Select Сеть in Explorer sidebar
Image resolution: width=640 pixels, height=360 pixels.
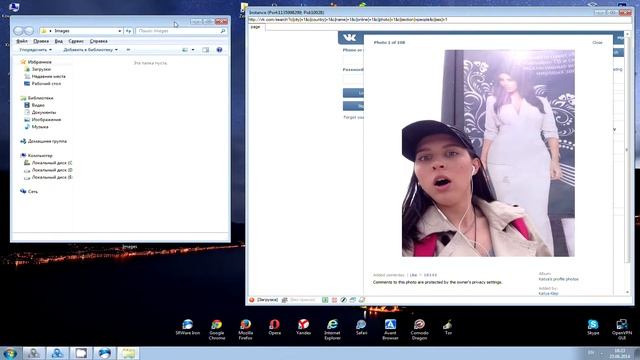tap(33, 191)
